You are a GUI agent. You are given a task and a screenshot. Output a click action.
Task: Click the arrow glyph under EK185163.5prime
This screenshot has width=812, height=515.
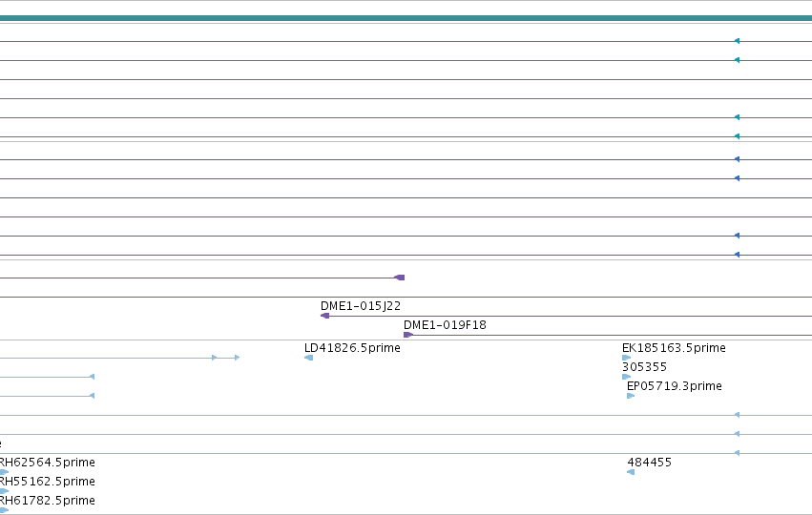point(626,358)
